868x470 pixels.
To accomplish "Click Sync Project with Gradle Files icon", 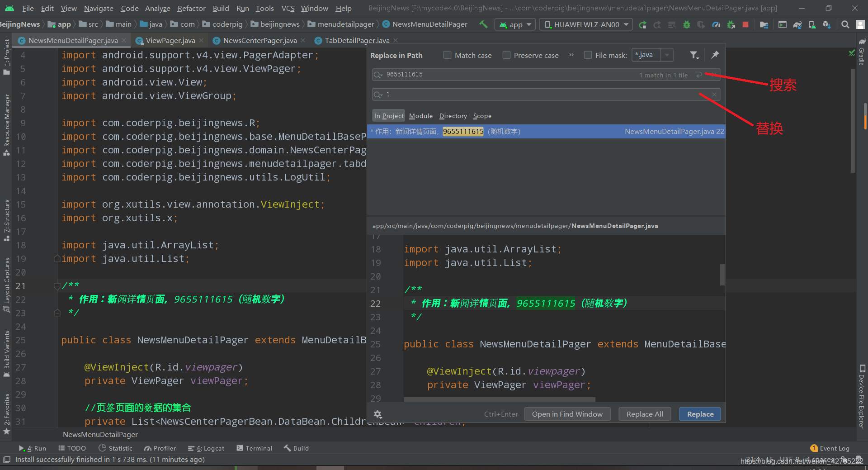I will [x=797, y=24].
